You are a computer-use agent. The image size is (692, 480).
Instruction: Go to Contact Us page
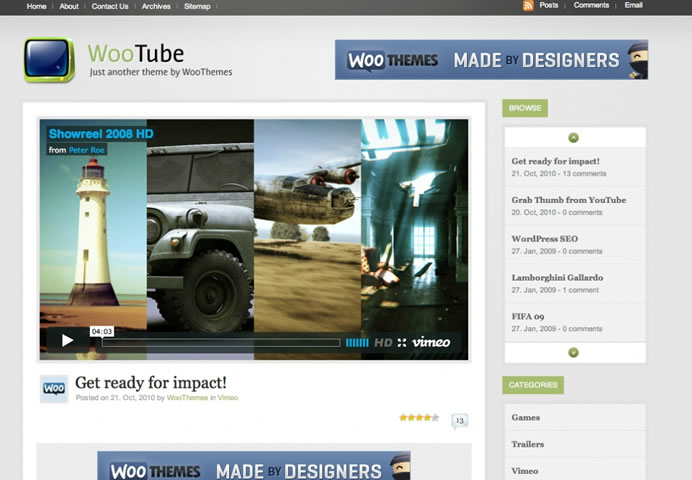pos(110,6)
